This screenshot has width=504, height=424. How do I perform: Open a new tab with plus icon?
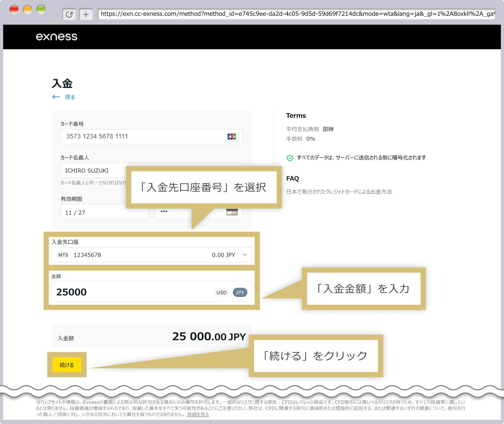tap(86, 14)
